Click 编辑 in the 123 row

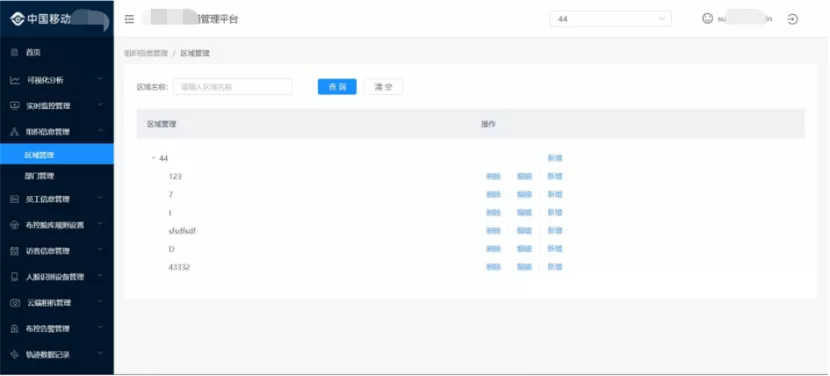click(524, 176)
